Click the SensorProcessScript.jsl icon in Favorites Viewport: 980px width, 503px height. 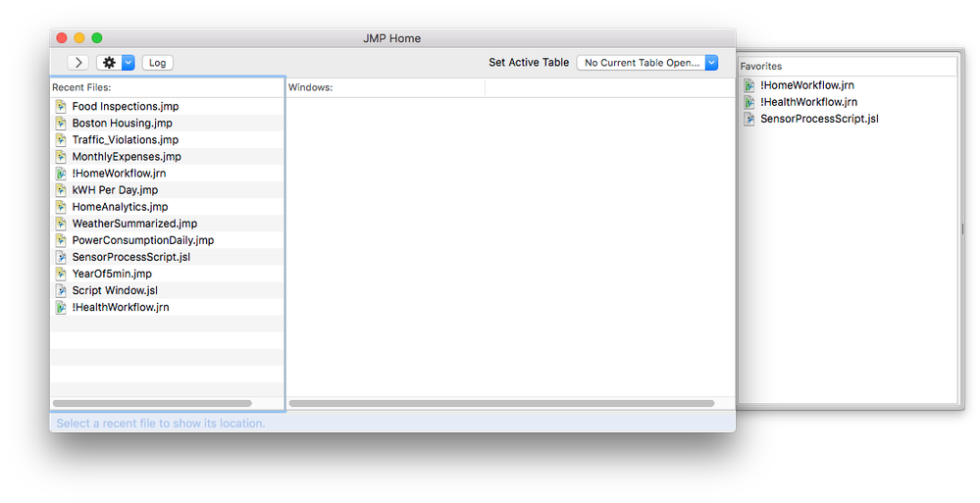point(749,119)
